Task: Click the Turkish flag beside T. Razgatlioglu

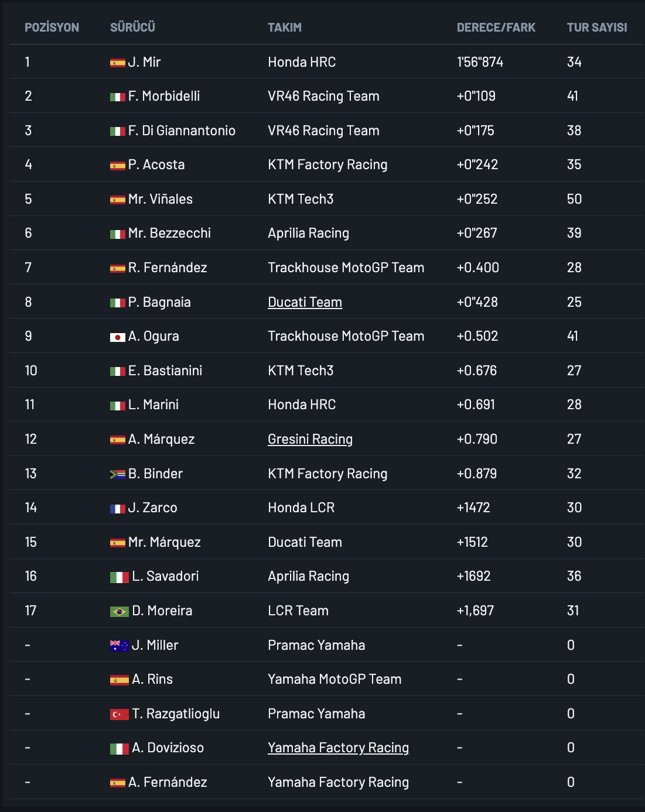Action: pyautogui.click(x=119, y=714)
